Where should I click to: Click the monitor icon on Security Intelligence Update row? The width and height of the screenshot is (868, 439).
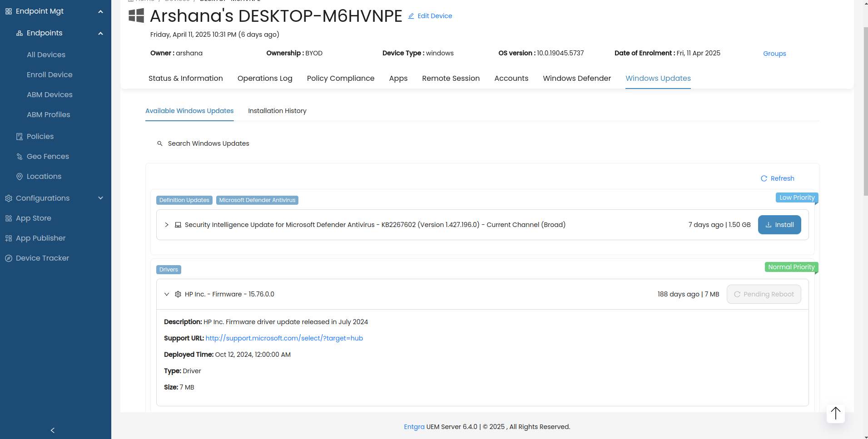178,225
